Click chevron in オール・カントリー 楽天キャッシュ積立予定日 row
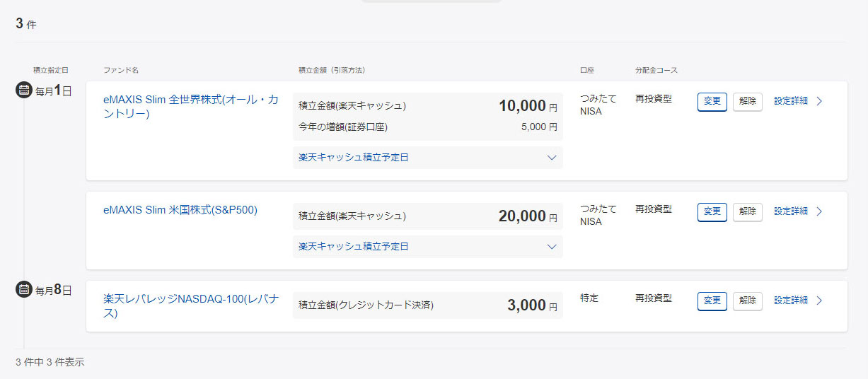 (x=552, y=158)
